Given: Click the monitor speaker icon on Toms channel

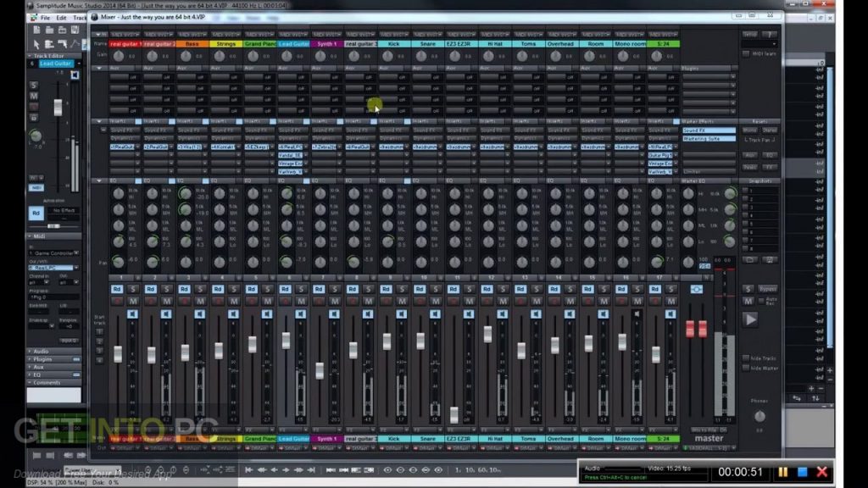Looking at the screenshot, I should 536,313.
